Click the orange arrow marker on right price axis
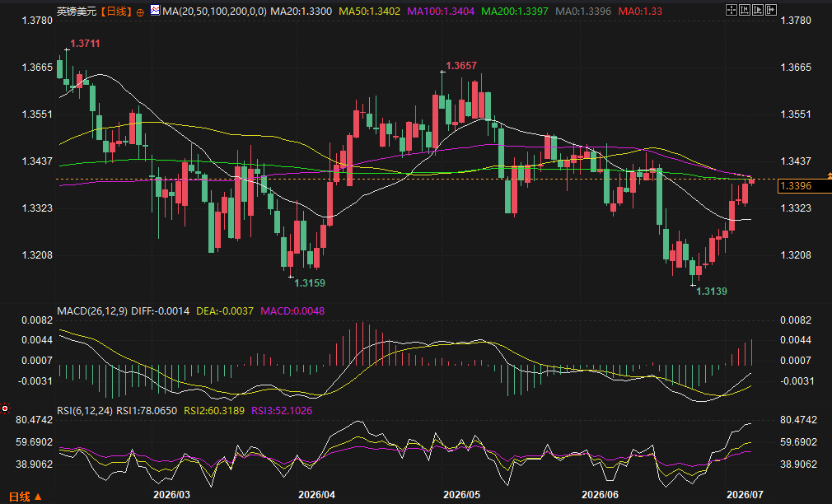The height and width of the screenshot is (504, 832). (x=829, y=175)
